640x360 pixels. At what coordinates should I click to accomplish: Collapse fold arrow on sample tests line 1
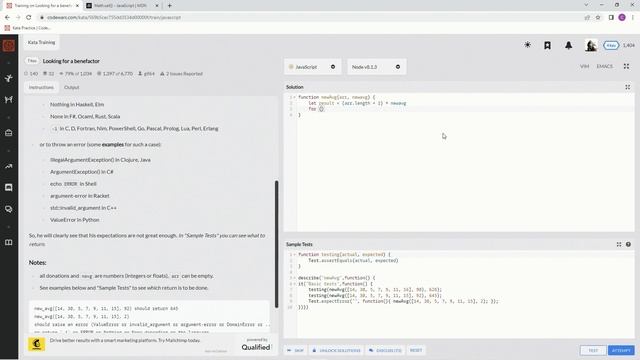(295, 254)
